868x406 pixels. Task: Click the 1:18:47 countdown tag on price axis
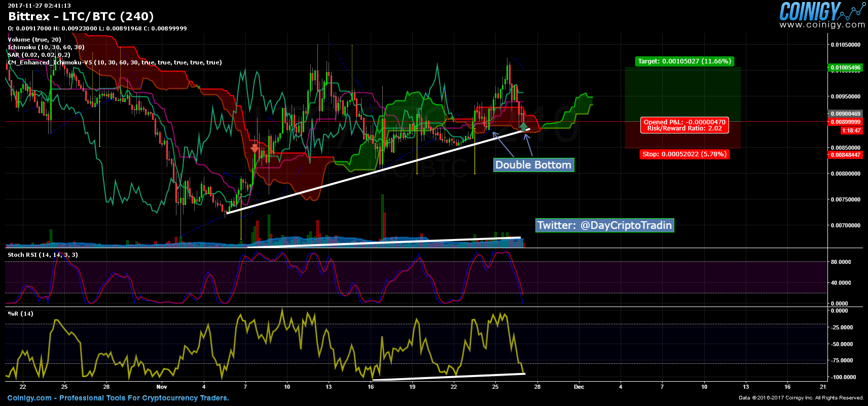tap(851, 131)
